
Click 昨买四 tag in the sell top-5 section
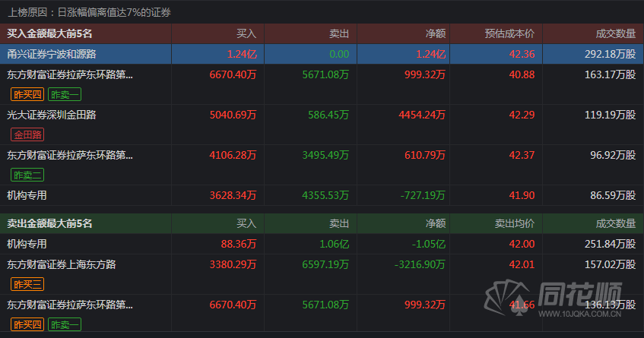pyautogui.click(x=27, y=324)
